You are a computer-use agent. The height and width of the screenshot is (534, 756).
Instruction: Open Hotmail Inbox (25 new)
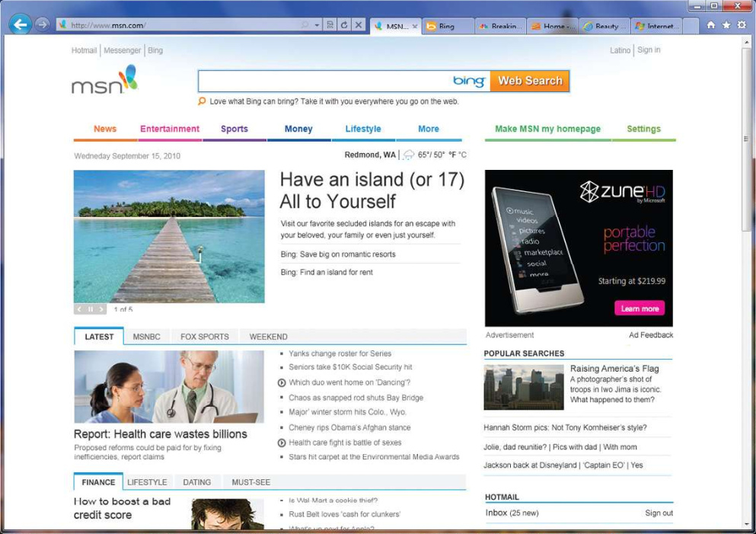point(512,513)
